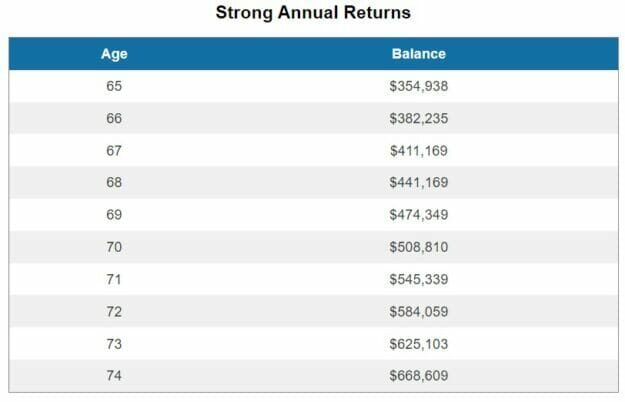Click the $382,235 balance value
The height and width of the screenshot is (402, 625).
pos(418,118)
